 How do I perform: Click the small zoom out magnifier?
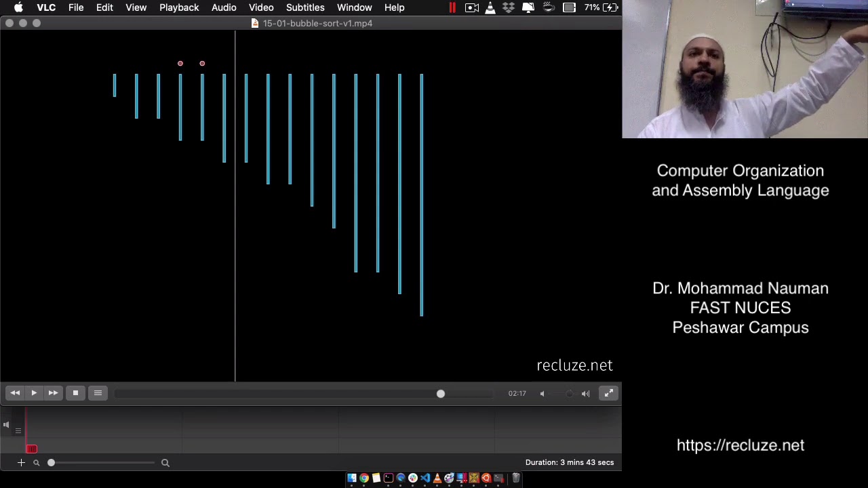click(x=37, y=463)
